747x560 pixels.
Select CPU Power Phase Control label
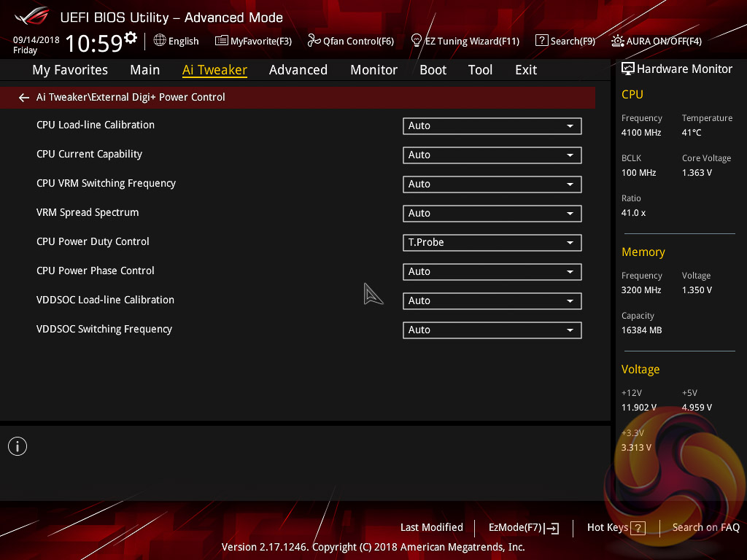click(96, 271)
